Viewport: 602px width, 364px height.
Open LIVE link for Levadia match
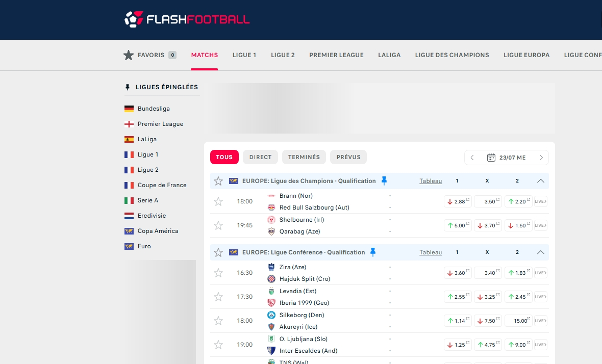pyautogui.click(x=541, y=297)
